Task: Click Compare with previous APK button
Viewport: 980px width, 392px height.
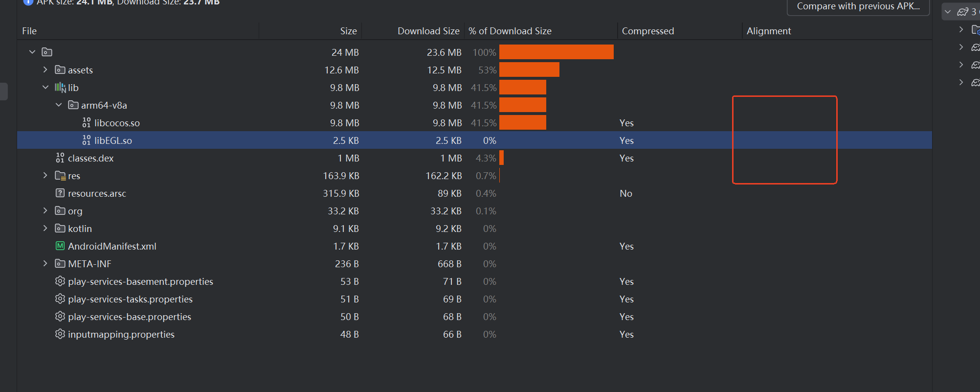Action: pyautogui.click(x=858, y=6)
